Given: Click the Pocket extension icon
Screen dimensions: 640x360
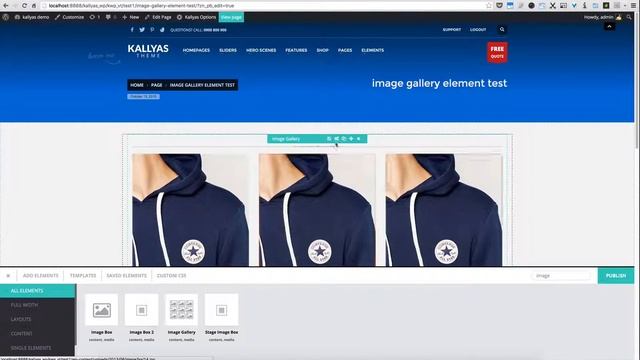Looking at the screenshot, I should pos(499,6).
